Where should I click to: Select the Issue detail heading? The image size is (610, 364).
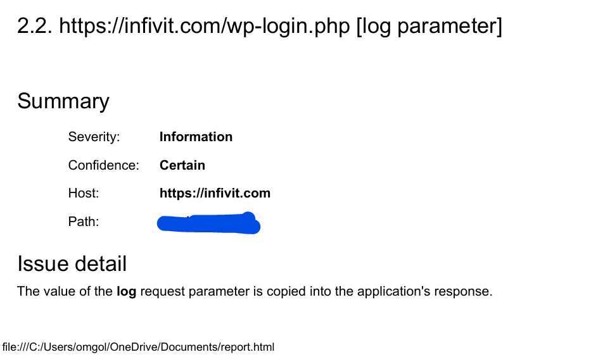point(72,263)
